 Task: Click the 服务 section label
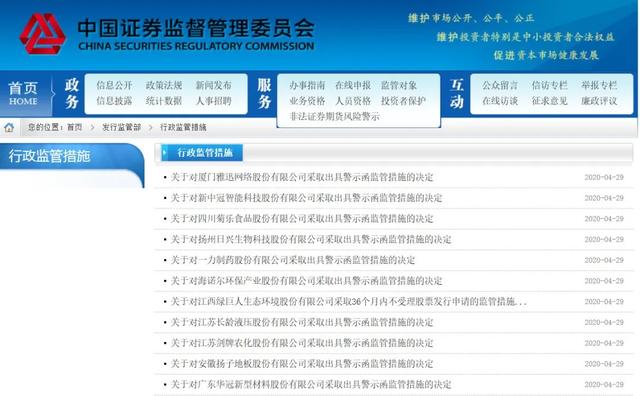pos(264,93)
